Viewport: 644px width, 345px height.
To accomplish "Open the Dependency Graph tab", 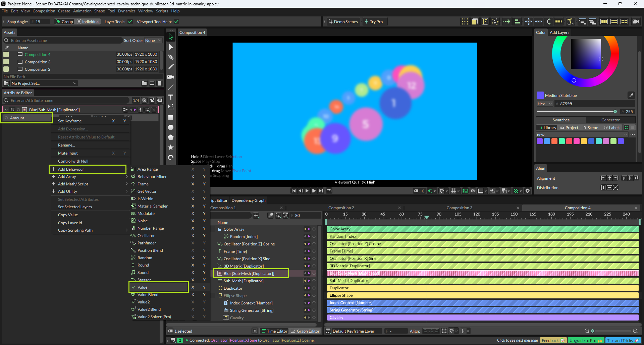I will point(248,200).
